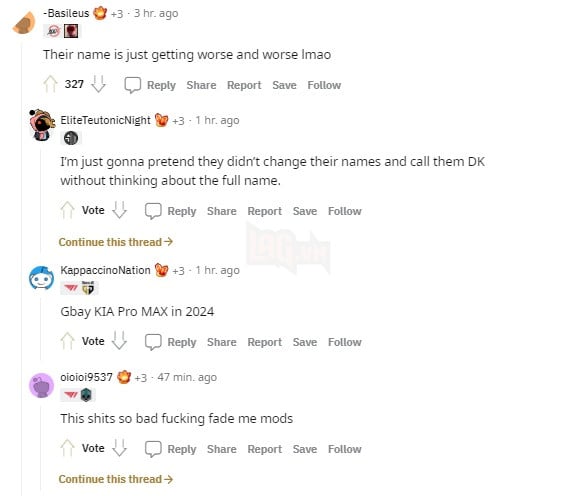The width and height of the screenshot is (576, 496).
Task: Report oioioi9537's comment
Action: [x=264, y=449]
